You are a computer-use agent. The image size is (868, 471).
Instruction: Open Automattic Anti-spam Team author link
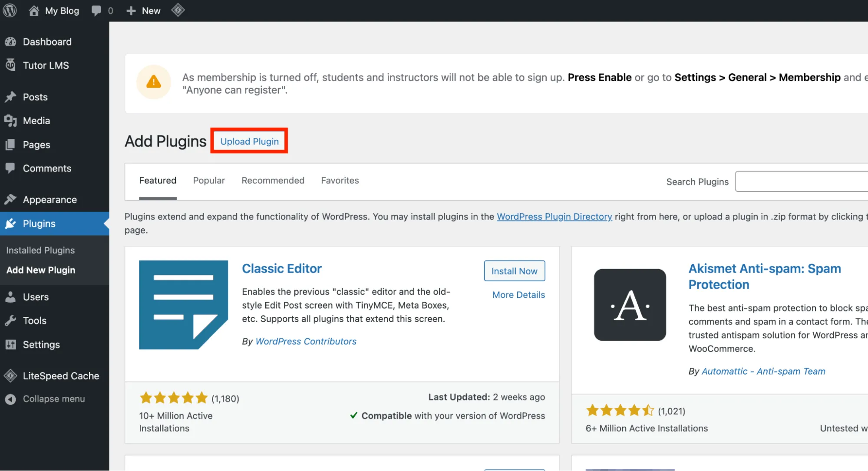(763, 372)
